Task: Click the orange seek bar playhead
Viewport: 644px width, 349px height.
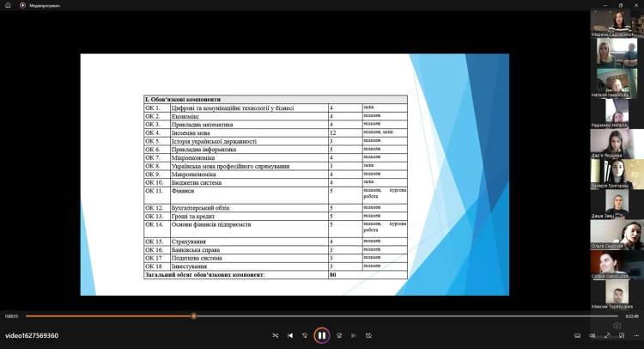Action: coord(194,316)
